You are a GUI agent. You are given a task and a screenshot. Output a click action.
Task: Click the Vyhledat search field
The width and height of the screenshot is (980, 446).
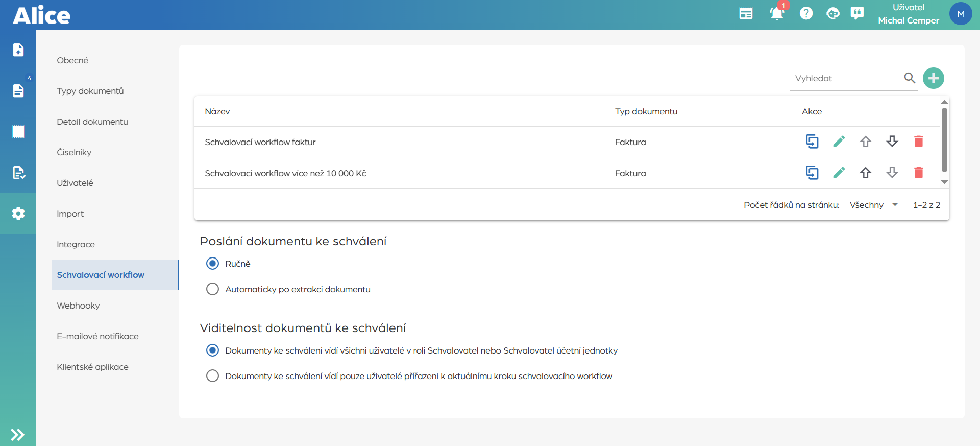point(846,78)
